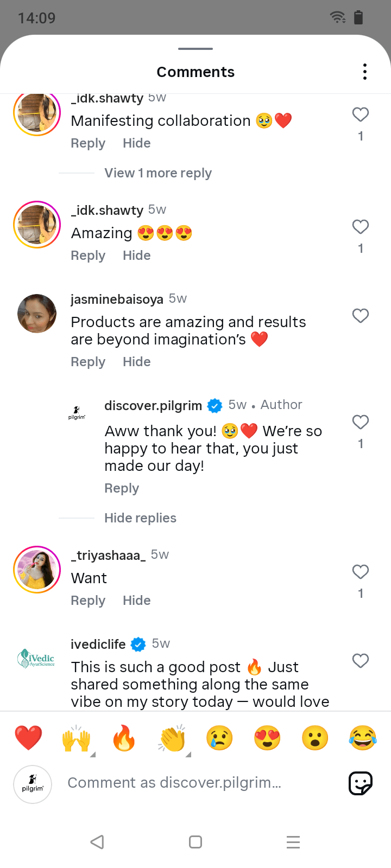
Task: Hide _triyashaaa_'s "Want" comment
Action: [137, 601]
